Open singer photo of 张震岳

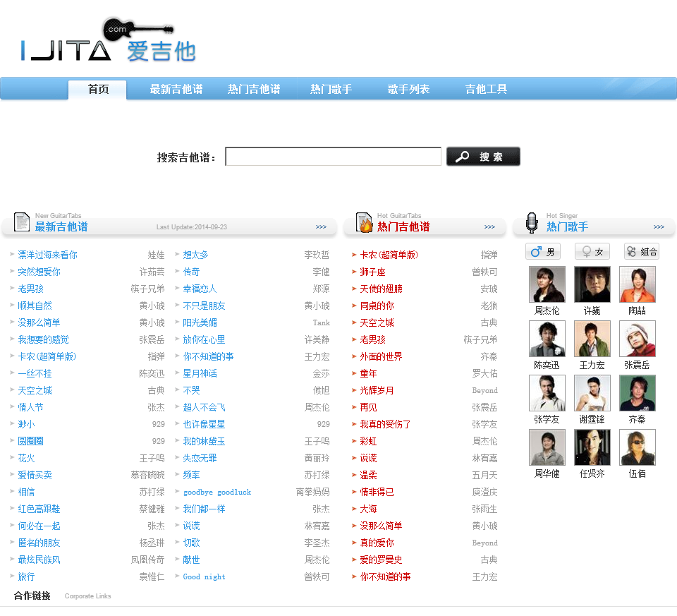(x=638, y=339)
